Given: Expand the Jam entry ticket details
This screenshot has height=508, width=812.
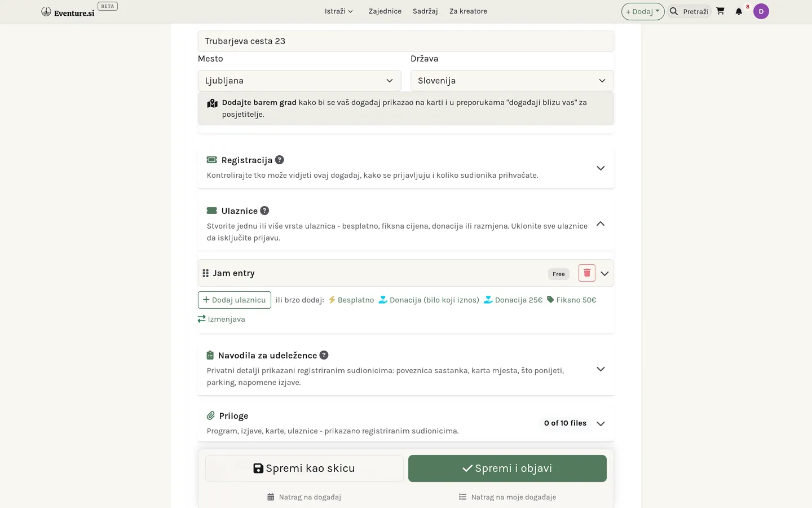Looking at the screenshot, I should click(x=604, y=274).
